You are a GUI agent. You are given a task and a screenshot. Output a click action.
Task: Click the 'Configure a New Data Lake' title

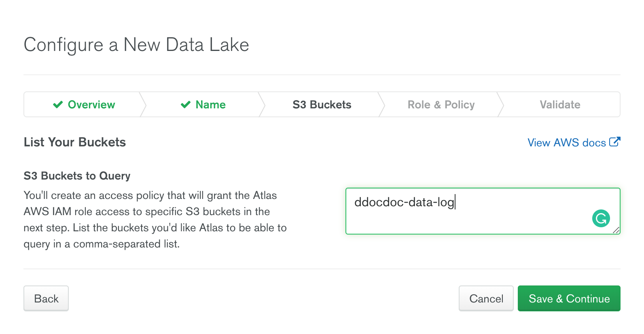pos(136,44)
